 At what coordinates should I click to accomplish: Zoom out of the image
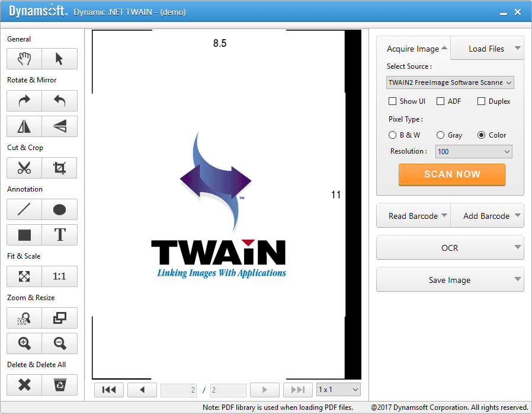[x=60, y=343]
